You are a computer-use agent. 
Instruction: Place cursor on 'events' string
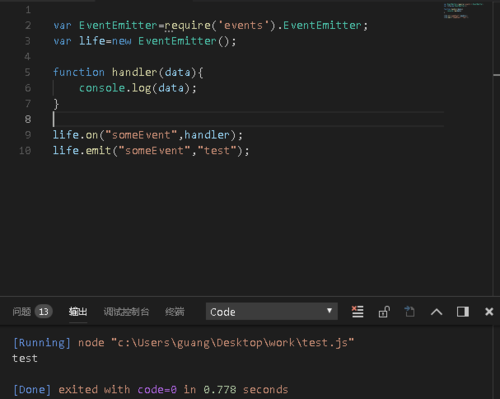point(243,25)
